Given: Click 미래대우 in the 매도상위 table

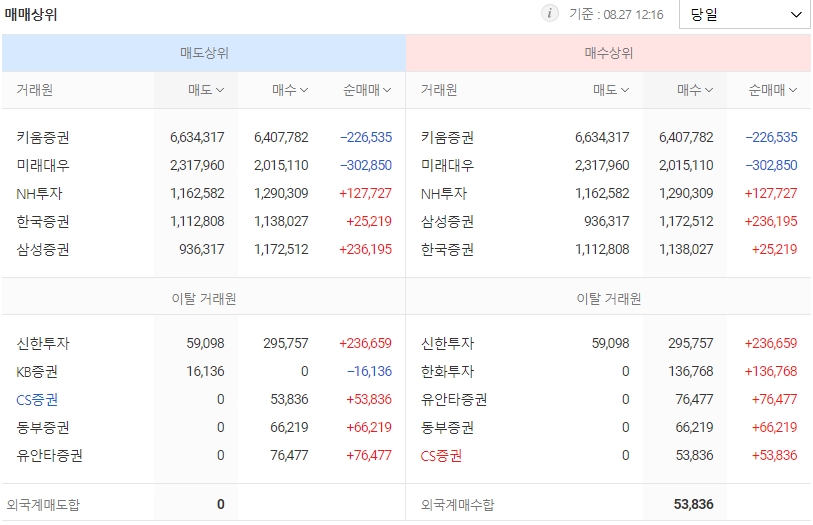Looking at the screenshot, I should pos(43,165).
